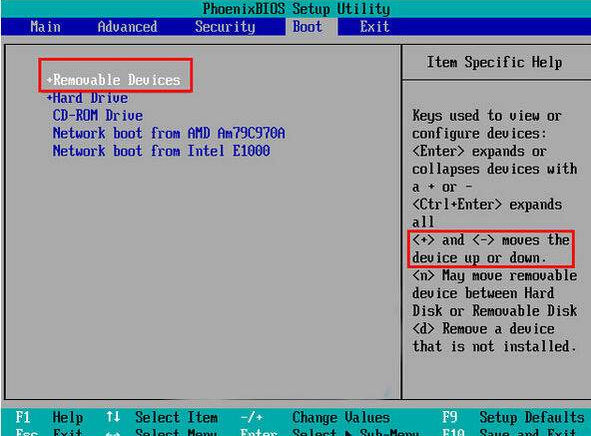Click the Item Specific Help heading

coord(495,62)
